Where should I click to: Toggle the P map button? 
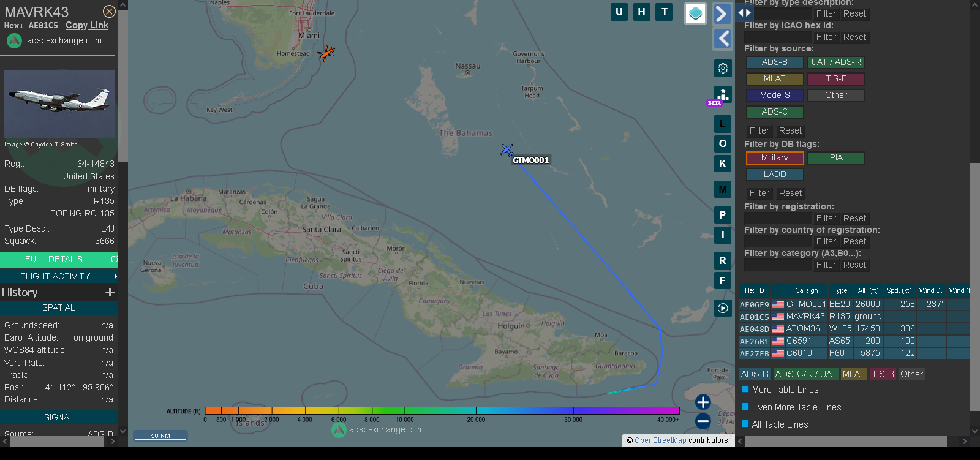click(x=723, y=215)
